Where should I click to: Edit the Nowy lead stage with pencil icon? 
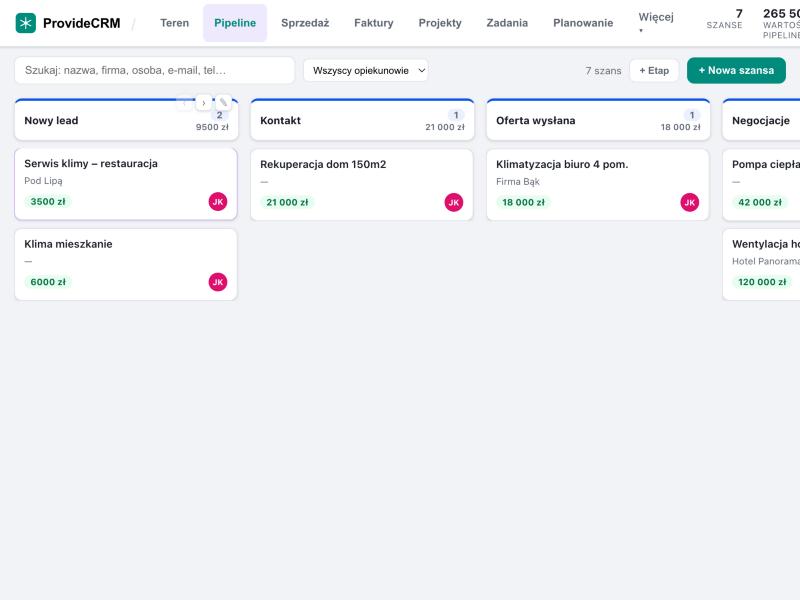(x=223, y=103)
